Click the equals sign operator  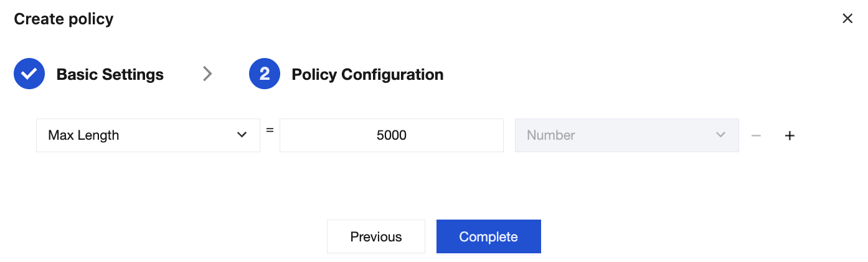(x=270, y=131)
